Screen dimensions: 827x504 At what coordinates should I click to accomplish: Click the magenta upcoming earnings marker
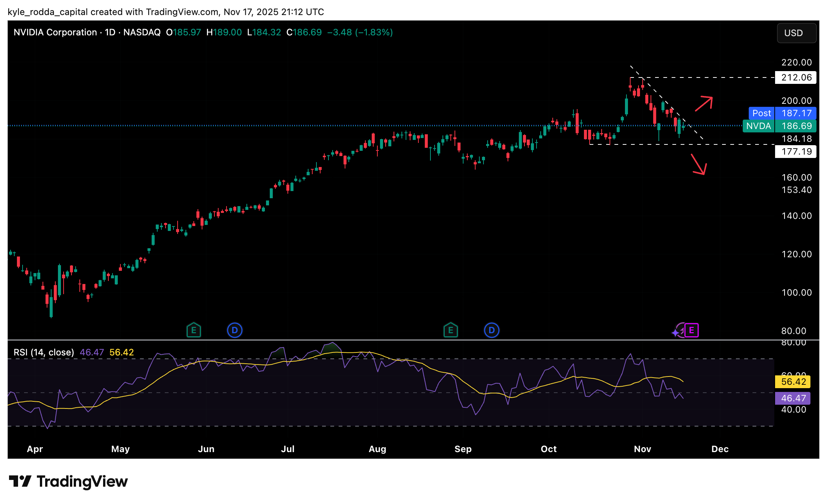(x=691, y=330)
